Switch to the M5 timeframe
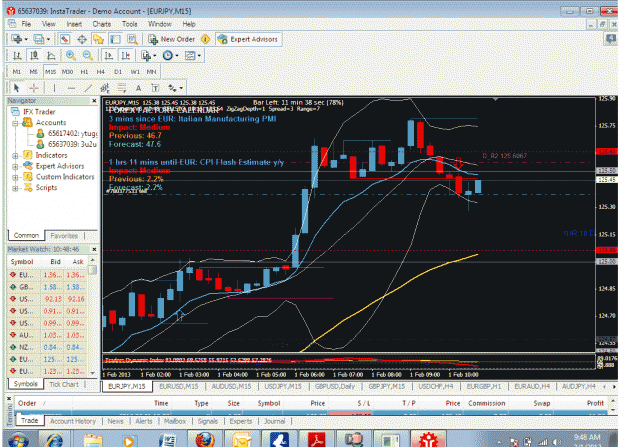625x447 pixels. point(33,72)
